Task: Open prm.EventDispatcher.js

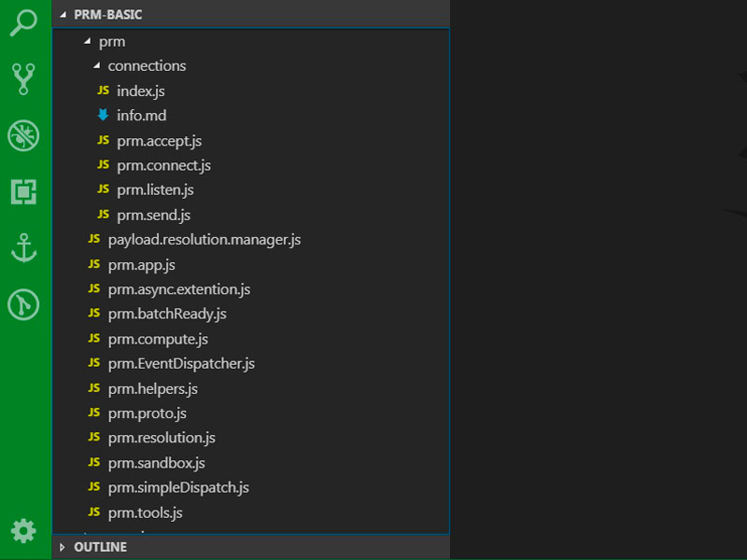Action: click(181, 364)
